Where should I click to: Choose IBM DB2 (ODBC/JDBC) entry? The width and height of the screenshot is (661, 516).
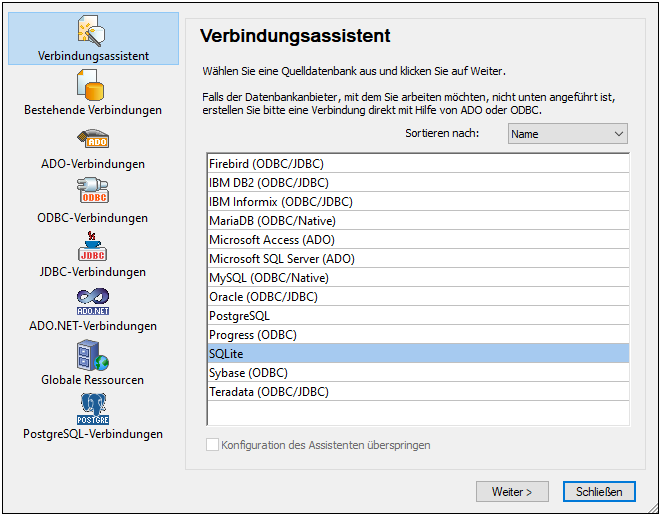[x=268, y=183]
